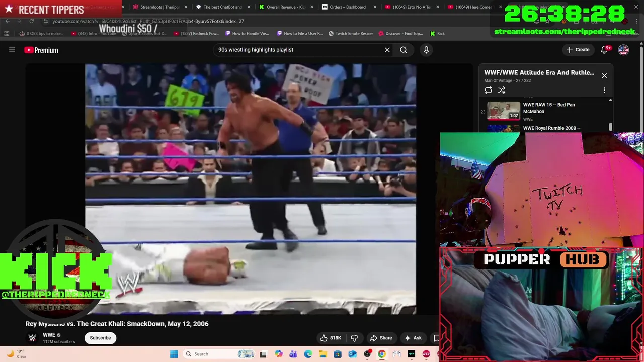Toggle shuffle playlist

click(x=502, y=90)
